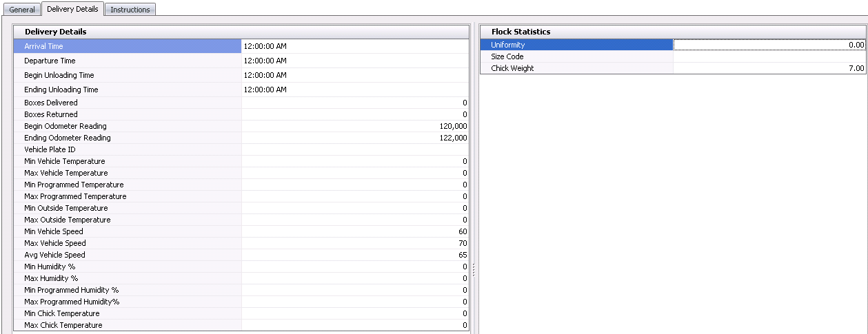Open the Instructions tab
Screen dimensions: 868x334
(130, 10)
